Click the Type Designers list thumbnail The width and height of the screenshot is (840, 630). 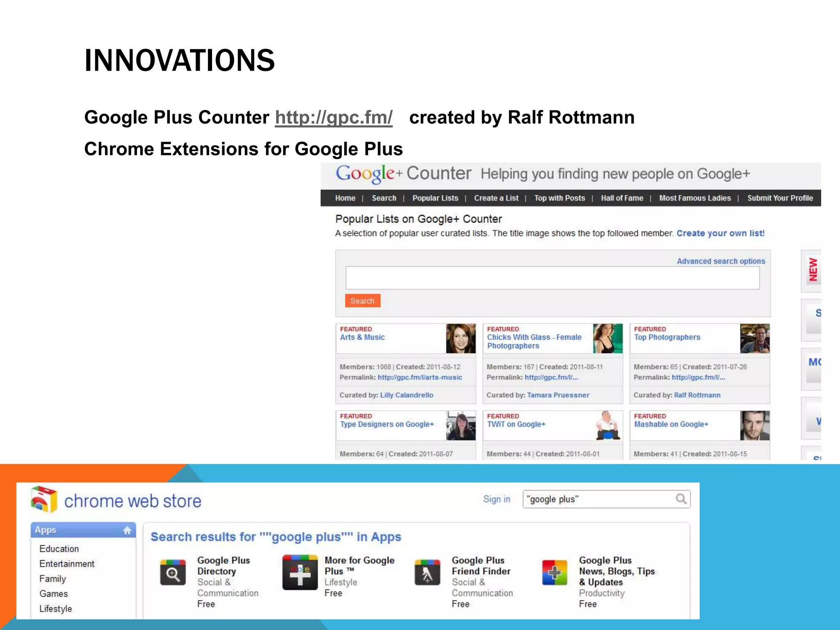click(461, 425)
